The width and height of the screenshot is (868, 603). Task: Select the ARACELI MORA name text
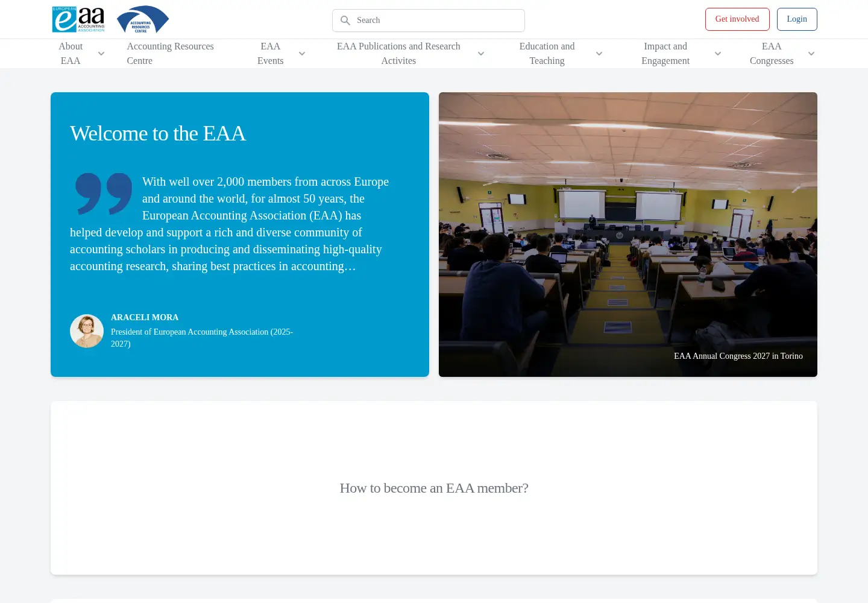(145, 317)
